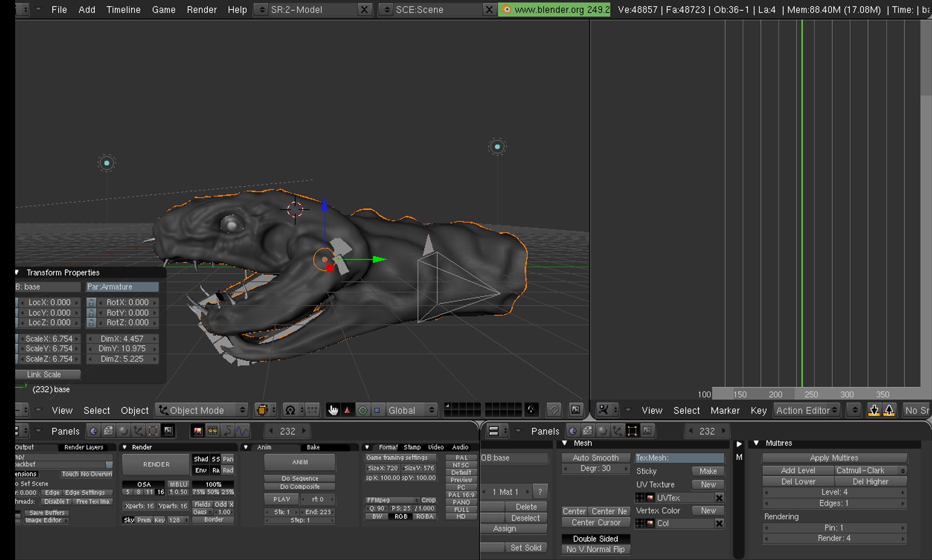
Task: Click the layer lock icon beside layer grid
Action: [x=531, y=410]
